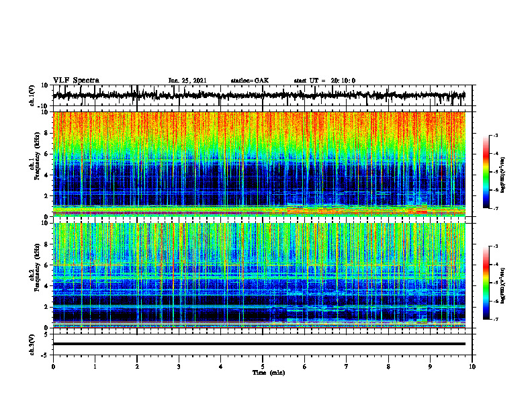Select the date "Jan. 25, 2021"
532x411 pixels.
187,81
